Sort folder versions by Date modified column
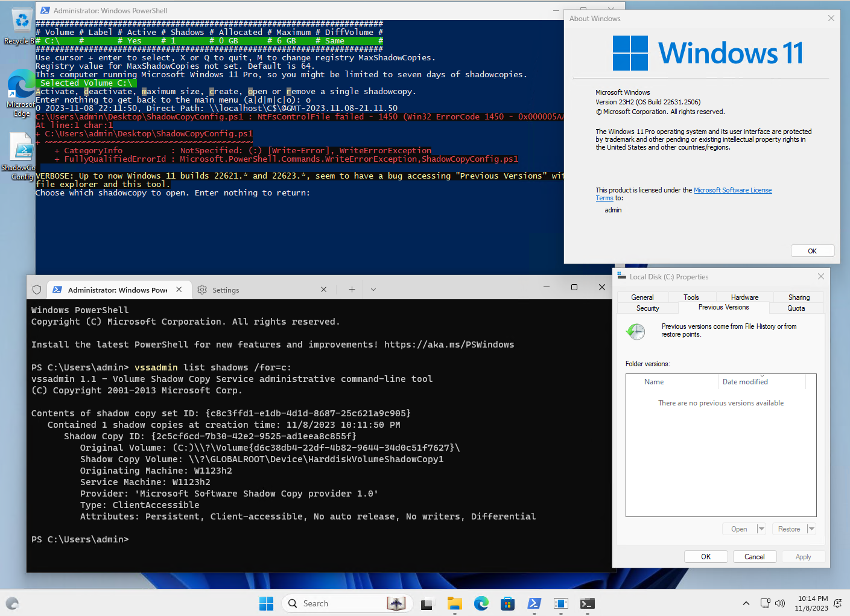Screen dimensions: 850x616 [x=762, y=382]
